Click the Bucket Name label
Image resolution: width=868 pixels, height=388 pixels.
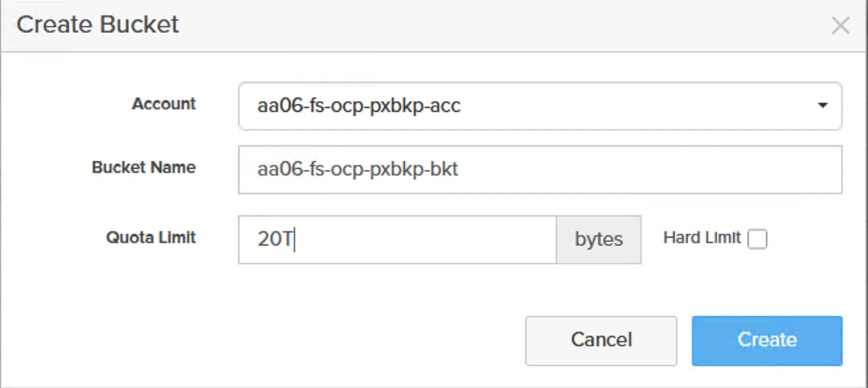[144, 168]
